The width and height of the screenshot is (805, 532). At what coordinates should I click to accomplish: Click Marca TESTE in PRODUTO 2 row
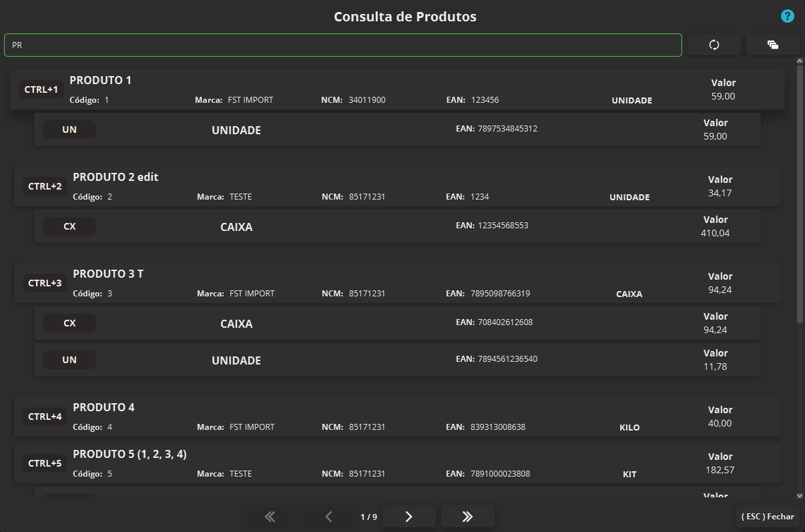(x=241, y=197)
